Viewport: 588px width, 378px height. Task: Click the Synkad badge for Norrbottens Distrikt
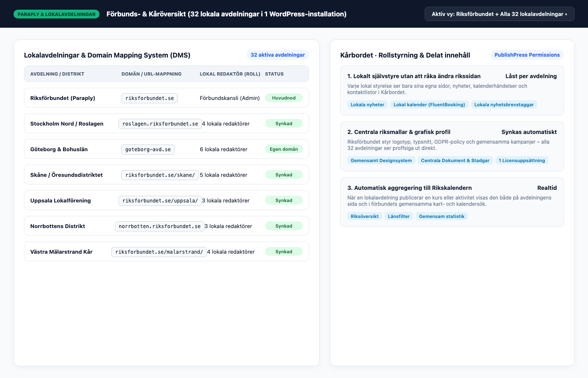[284, 226]
